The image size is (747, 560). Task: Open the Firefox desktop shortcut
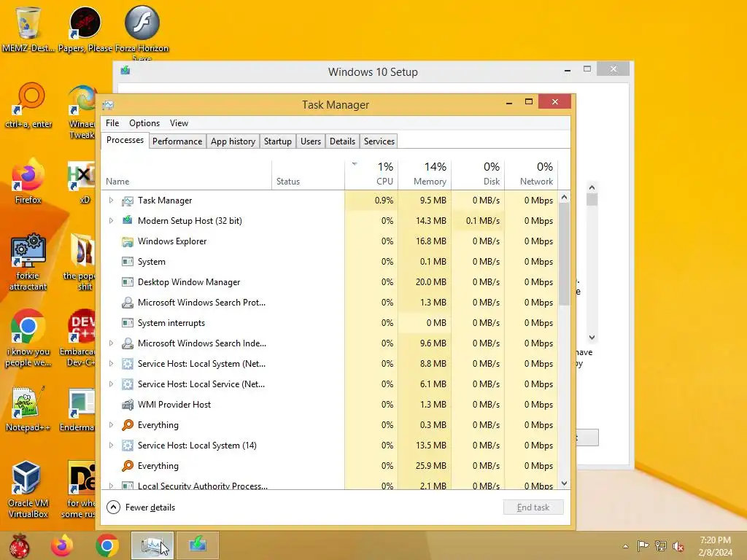(28, 180)
